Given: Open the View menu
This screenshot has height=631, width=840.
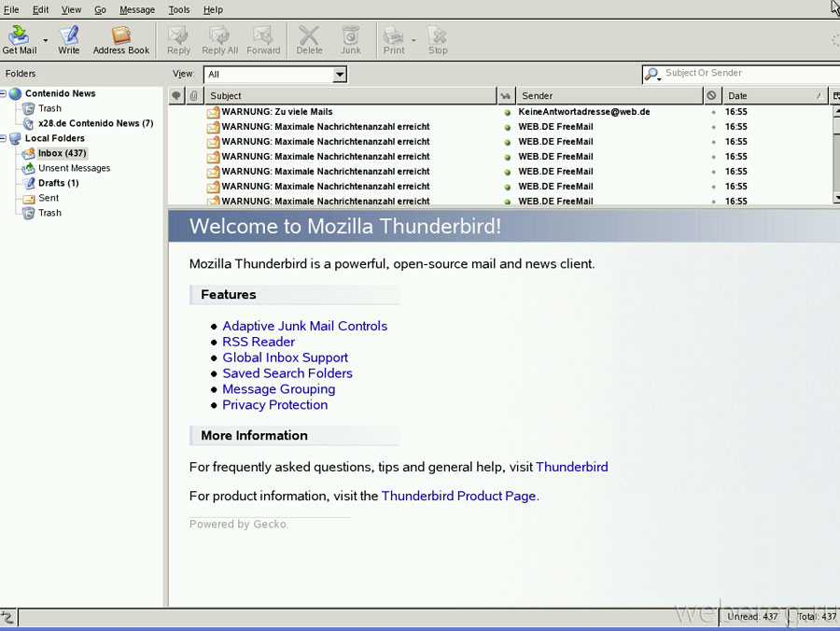Looking at the screenshot, I should (71, 9).
